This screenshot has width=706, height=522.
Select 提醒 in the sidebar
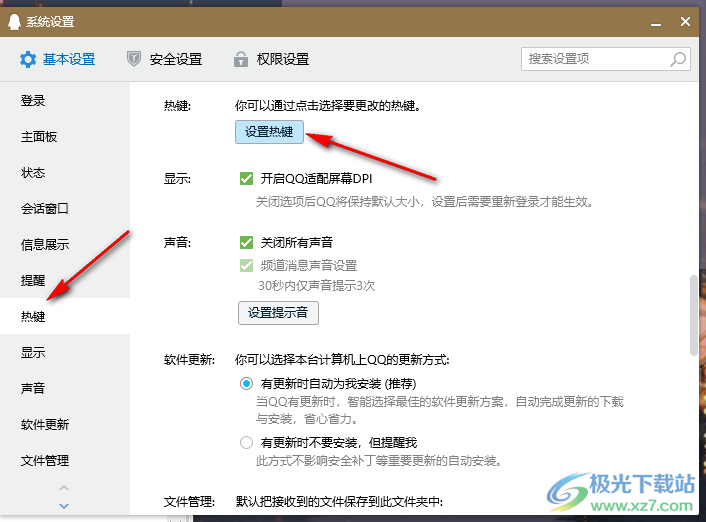pos(65,281)
